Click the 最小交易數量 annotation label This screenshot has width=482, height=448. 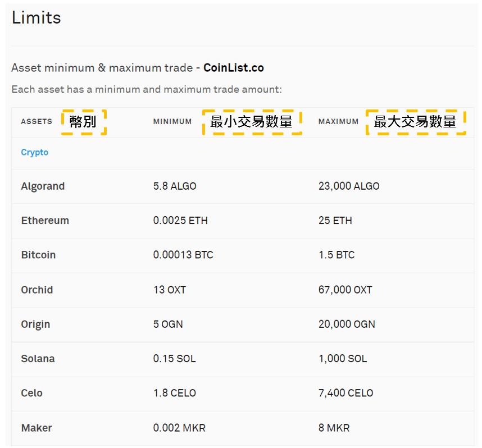(252, 122)
